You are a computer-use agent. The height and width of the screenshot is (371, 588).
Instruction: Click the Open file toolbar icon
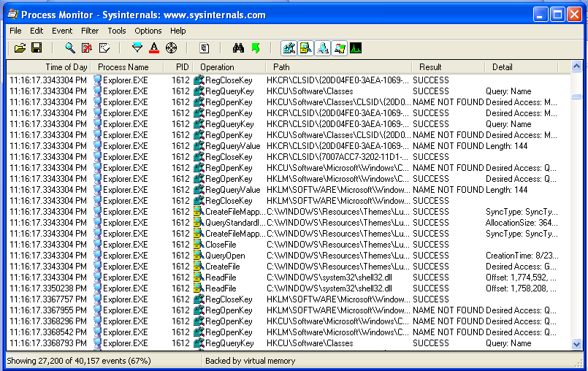click(x=20, y=48)
